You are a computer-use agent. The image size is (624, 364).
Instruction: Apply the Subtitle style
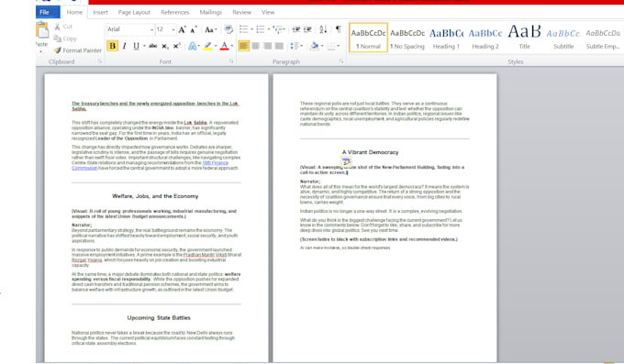pyautogui.click(x=563, y=38)
